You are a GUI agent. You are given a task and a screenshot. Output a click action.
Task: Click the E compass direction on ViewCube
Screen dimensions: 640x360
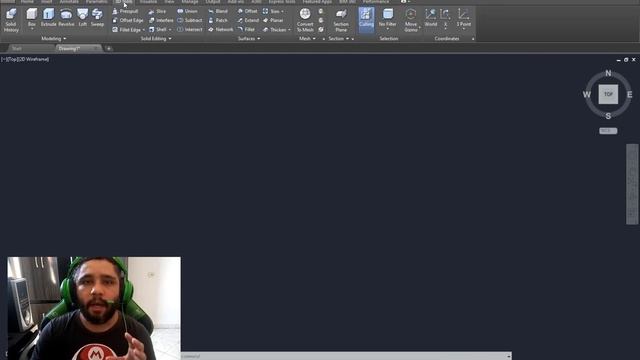point(629,95)
